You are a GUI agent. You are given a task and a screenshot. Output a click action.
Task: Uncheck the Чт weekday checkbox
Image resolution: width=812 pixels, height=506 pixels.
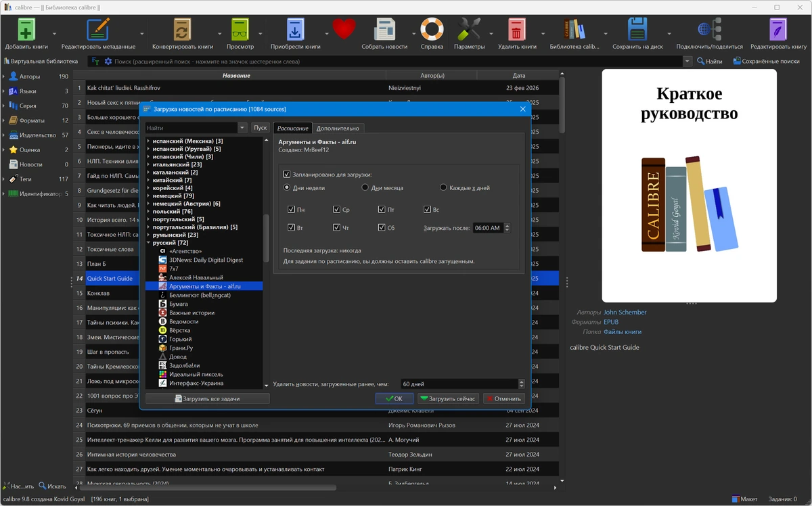pyautogui.click(x=336, y=227)
